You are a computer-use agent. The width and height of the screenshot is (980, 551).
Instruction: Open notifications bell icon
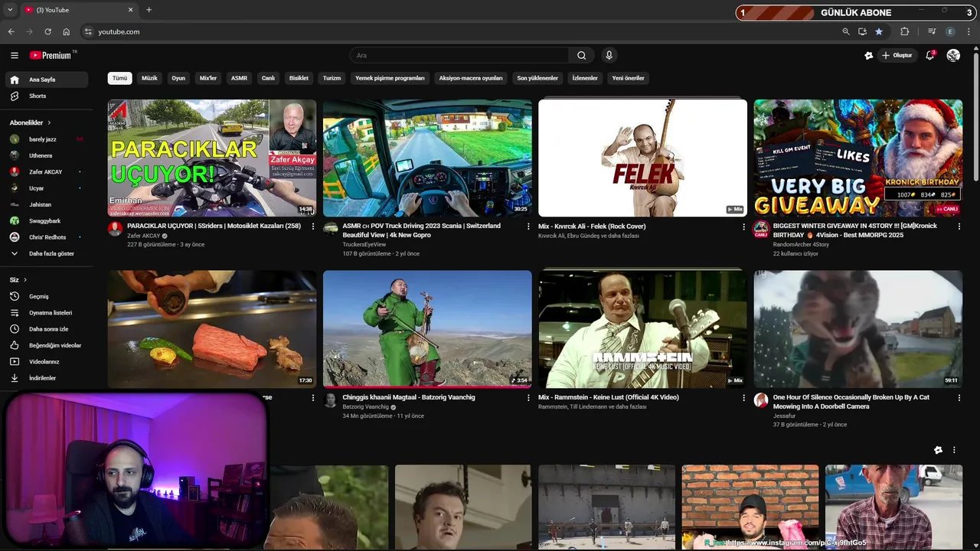[929, 55]
